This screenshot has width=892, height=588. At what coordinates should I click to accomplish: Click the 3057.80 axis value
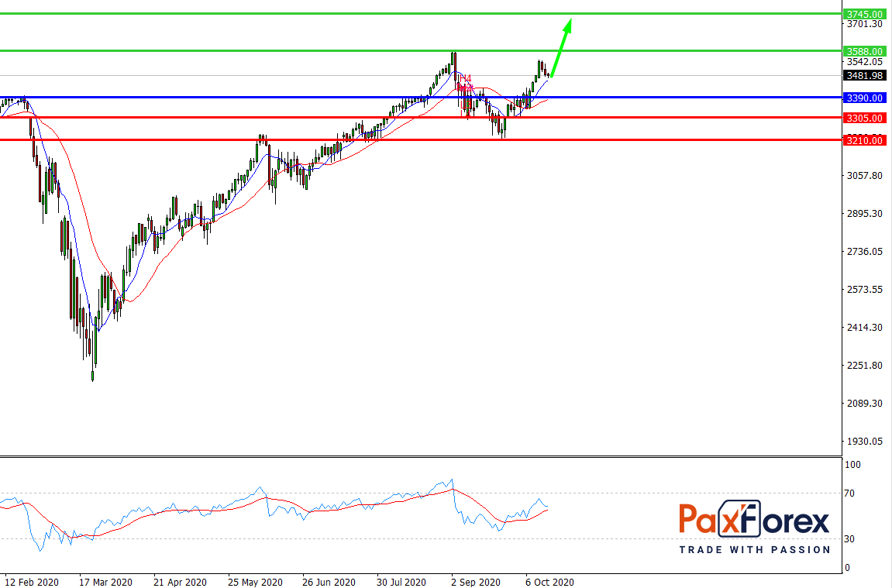click(865, 176)
